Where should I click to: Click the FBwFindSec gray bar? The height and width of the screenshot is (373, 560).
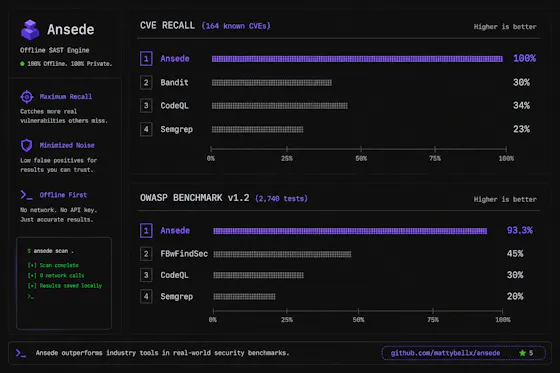point(282,254)
